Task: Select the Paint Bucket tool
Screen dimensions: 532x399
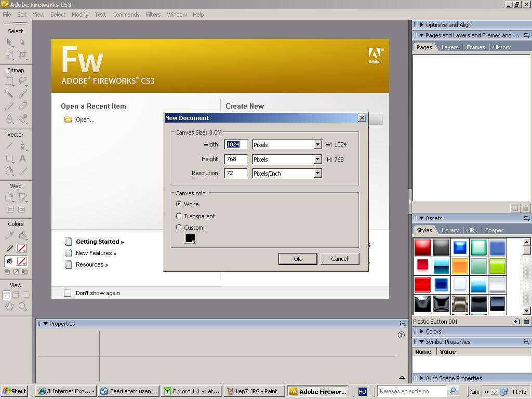Action: click(x=22, y=235)
